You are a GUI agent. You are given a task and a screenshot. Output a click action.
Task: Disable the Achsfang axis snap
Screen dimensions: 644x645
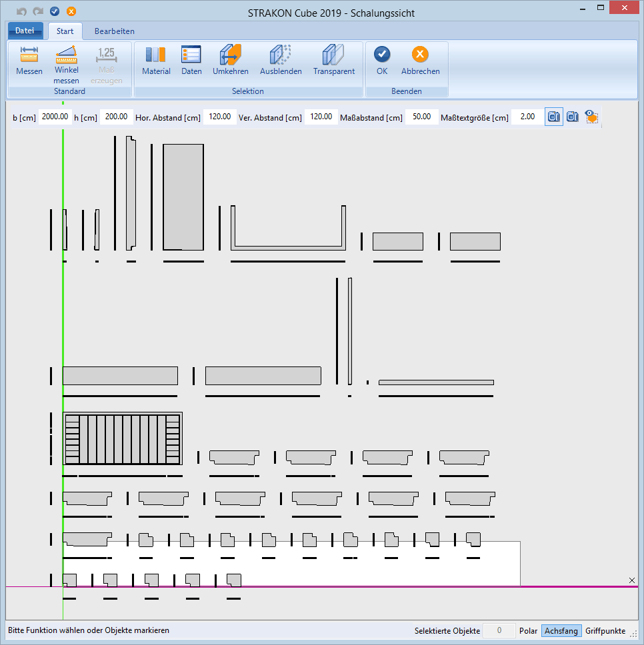pyautogui.click(x=561, y=630)
